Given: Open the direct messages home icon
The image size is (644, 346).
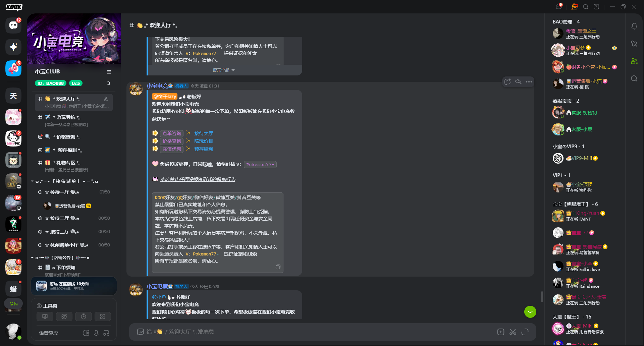Looking at the screenshot, I should (x=13, y=25).
